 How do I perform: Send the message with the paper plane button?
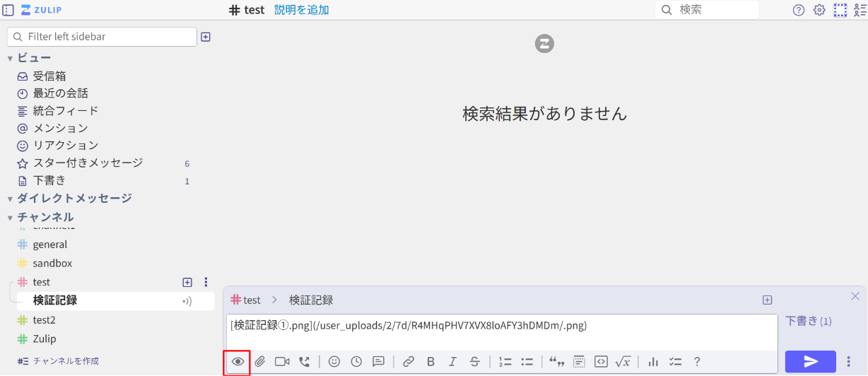[x=811, y=362]
